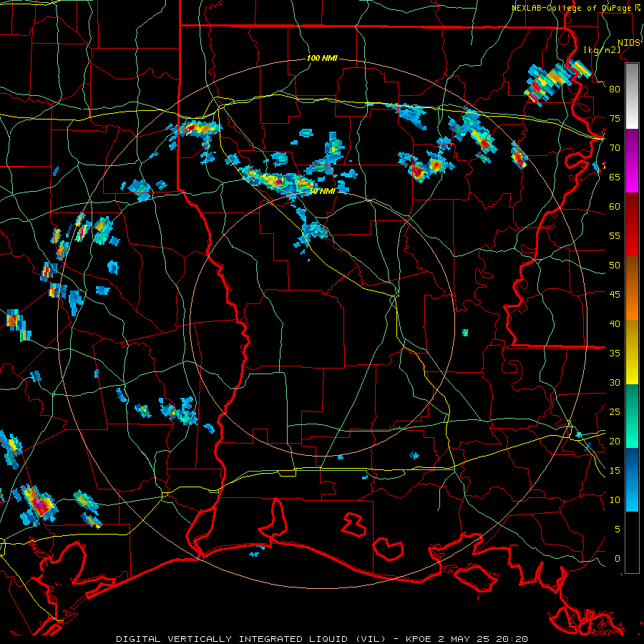Viewport: 644px width, 644px height.
Task: Select the green segment of the color scale
Action: [x=632, y=416]
